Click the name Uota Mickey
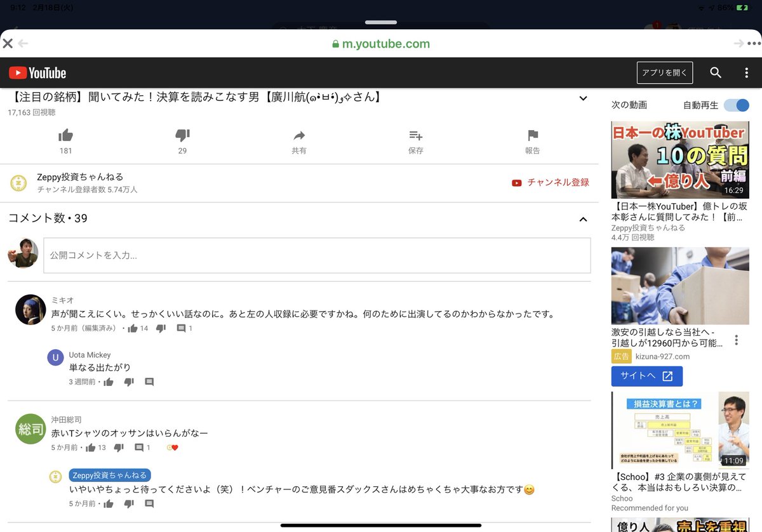Image resolution: width=762 pixels, height=532 pixels. 90,355
